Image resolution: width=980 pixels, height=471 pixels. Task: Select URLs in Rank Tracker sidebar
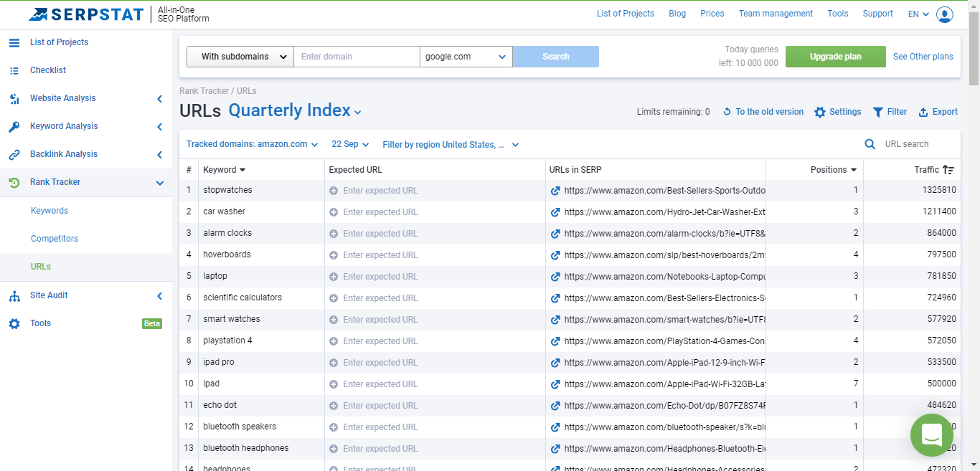(x=41, y=267)
